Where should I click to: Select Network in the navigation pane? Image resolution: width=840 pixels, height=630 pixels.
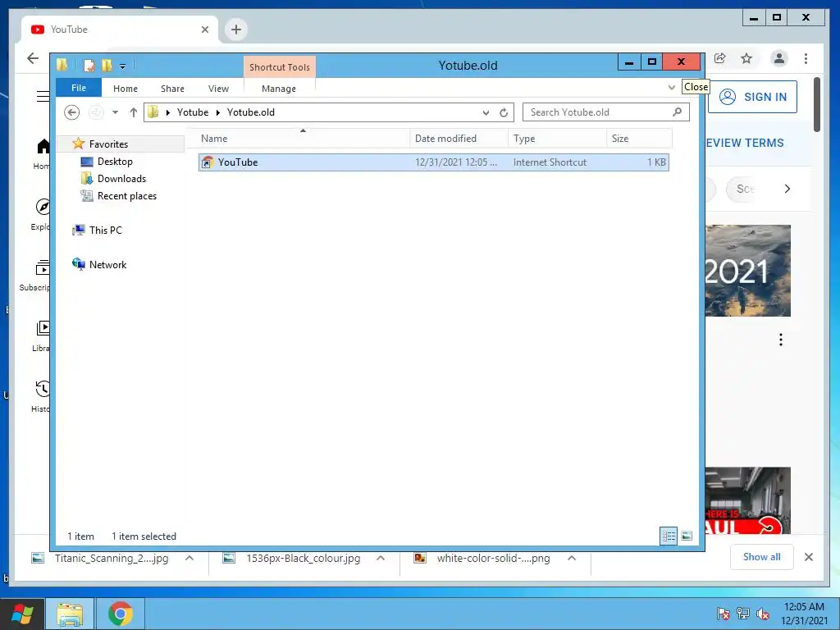pos(107,265)
